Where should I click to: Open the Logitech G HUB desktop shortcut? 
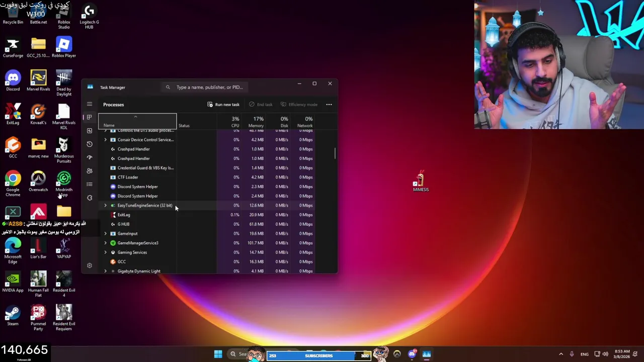point(89,17)
